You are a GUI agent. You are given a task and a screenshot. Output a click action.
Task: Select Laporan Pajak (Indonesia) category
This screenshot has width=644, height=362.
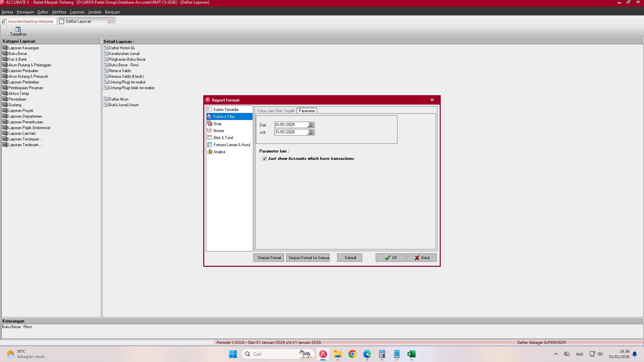coord(29,127)
